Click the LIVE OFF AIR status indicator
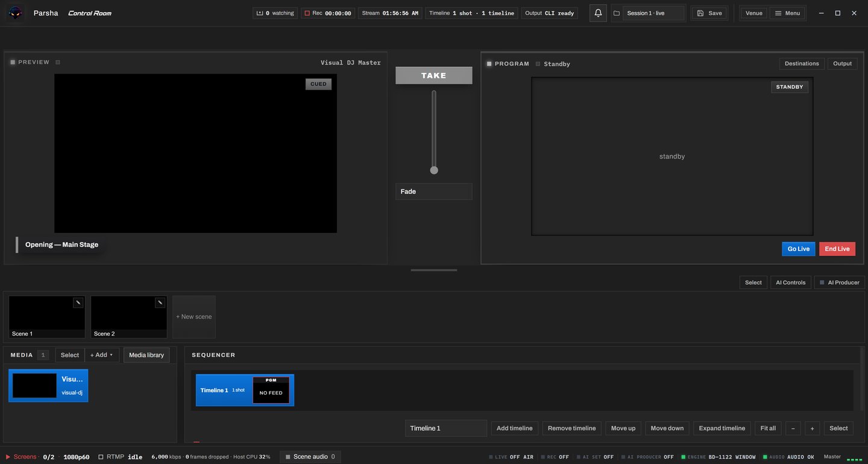Viewport: 868px width, 464px height. click(x=511, y=457)
